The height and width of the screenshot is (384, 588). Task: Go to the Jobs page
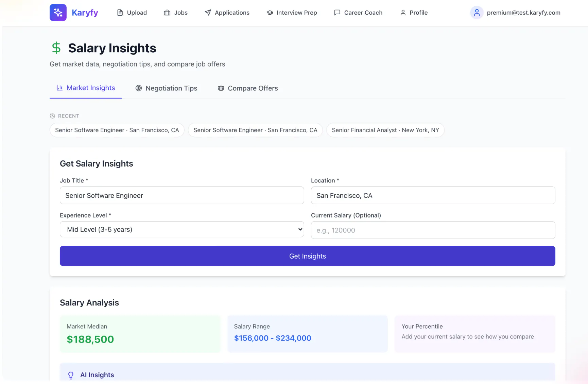tap(176, 13)
